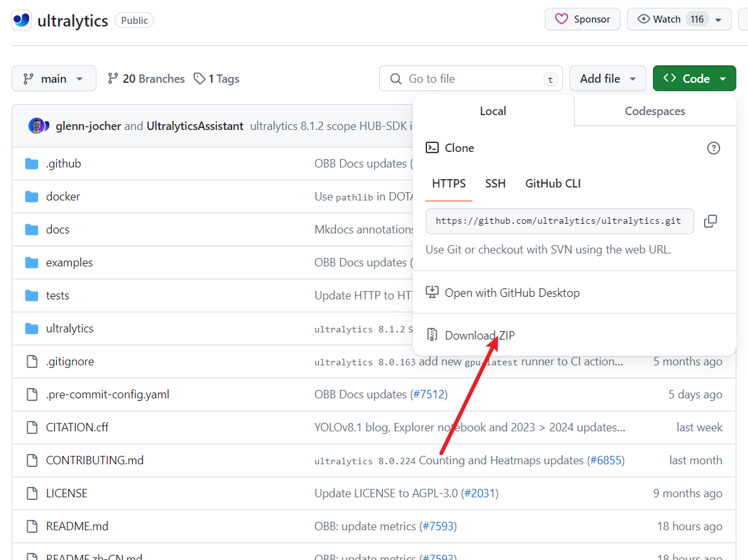
Task: Open the docs folder
Action: pyautogui.click(x=58, y=230)
